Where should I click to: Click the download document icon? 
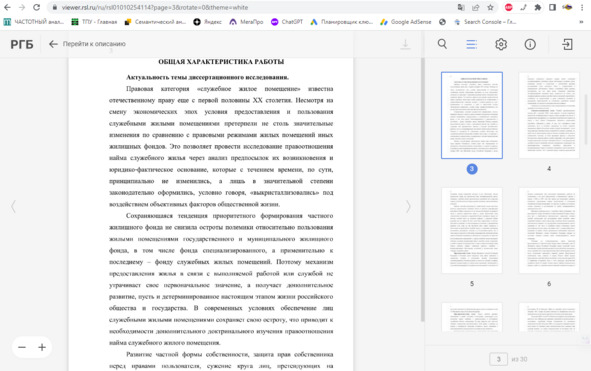405,44
